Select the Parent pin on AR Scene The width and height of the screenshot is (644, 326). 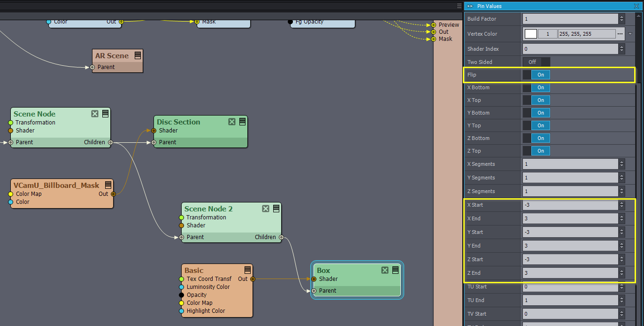pyautogui.click(x=92, y=67)
